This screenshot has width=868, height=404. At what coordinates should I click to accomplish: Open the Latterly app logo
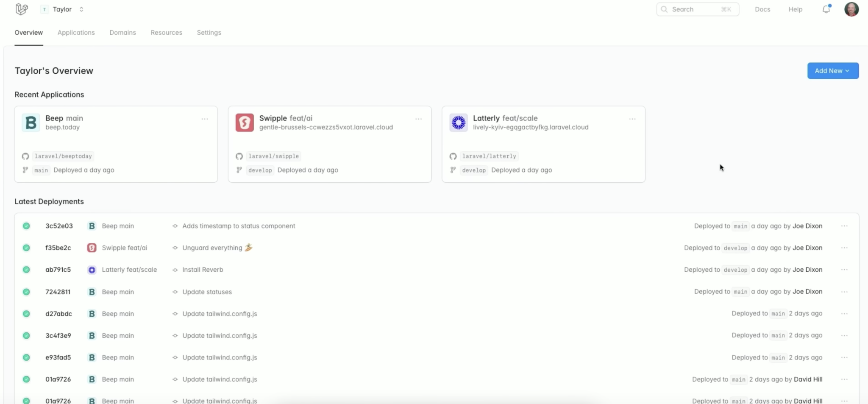pos(458,123)
